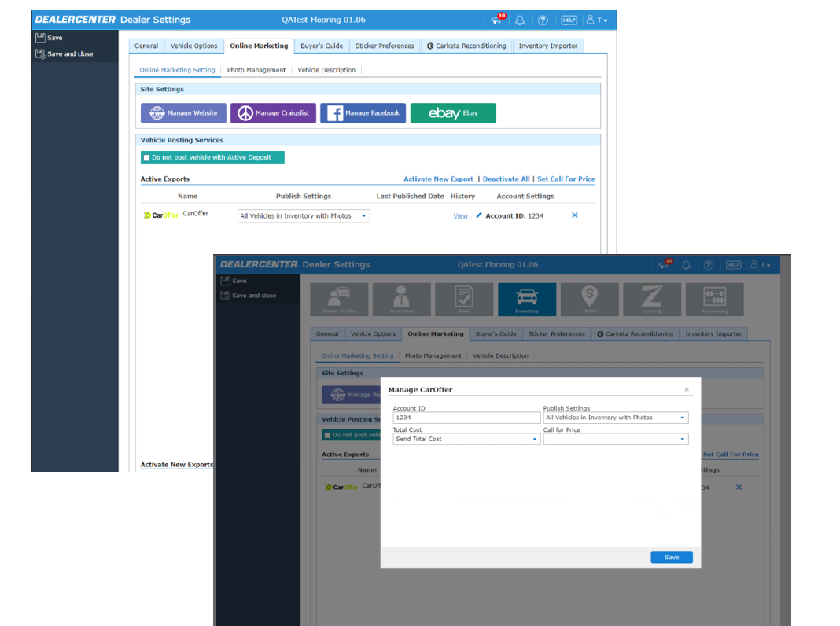Screen dimensions: 840x626
Task: Open Manage Facebook button
Action: click(x=363, y=113)
